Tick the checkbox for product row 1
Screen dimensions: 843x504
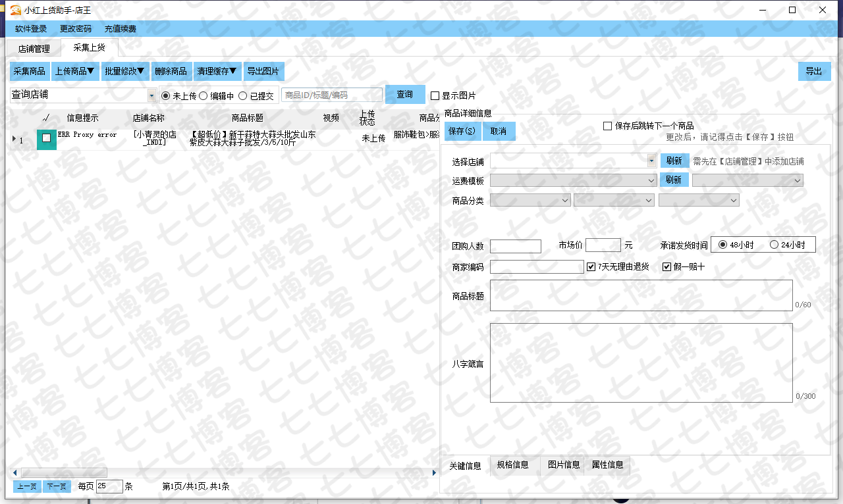click(46, 138)
